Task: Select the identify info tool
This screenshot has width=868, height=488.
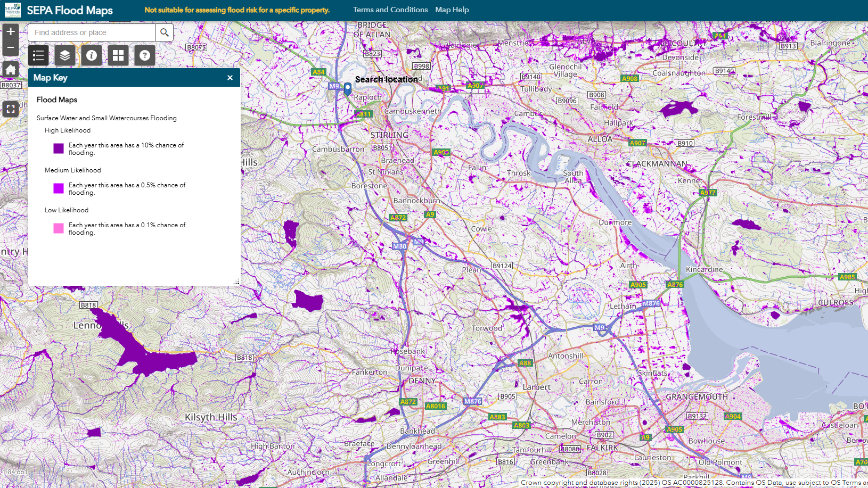Action: pyautogui.click(x=91, y=55)
